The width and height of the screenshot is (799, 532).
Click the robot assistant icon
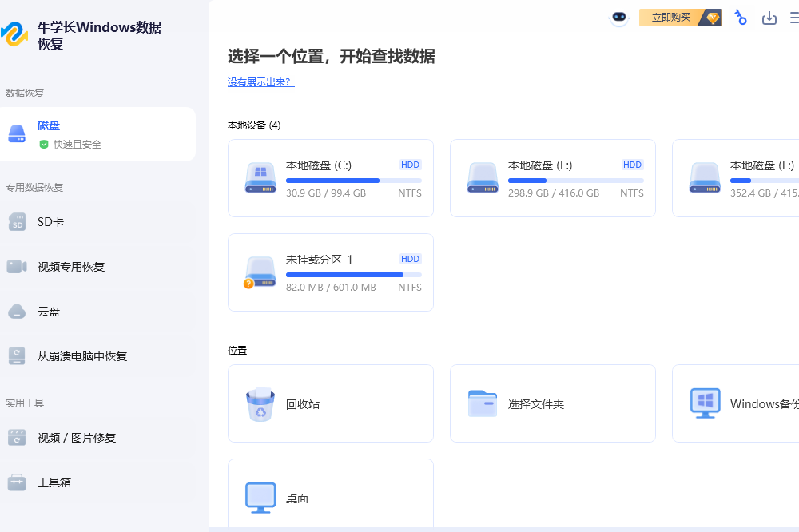pyautogui.click(x=619, y=18)
